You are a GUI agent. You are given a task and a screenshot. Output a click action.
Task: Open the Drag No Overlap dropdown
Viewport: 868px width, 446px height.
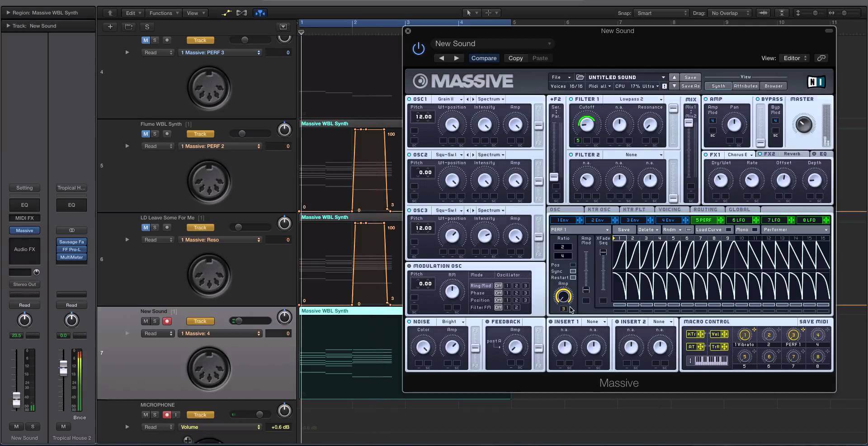(730, 13)
